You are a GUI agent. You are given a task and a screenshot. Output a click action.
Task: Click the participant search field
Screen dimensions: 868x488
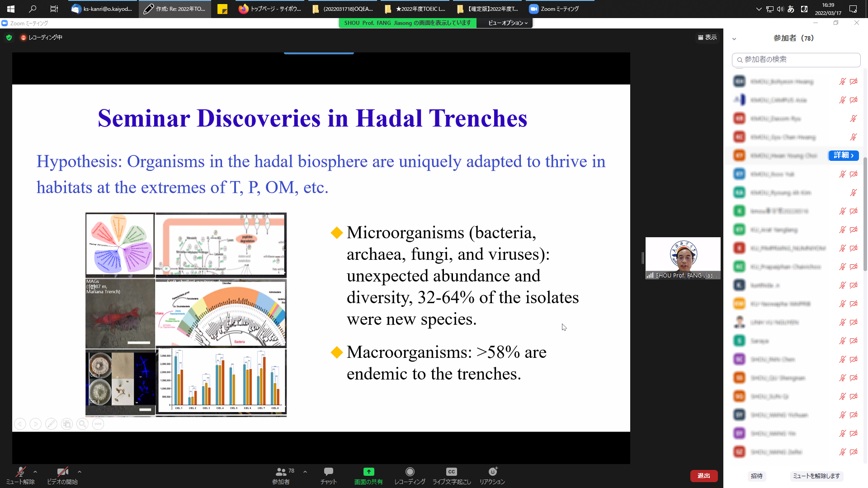click(796, 60)
